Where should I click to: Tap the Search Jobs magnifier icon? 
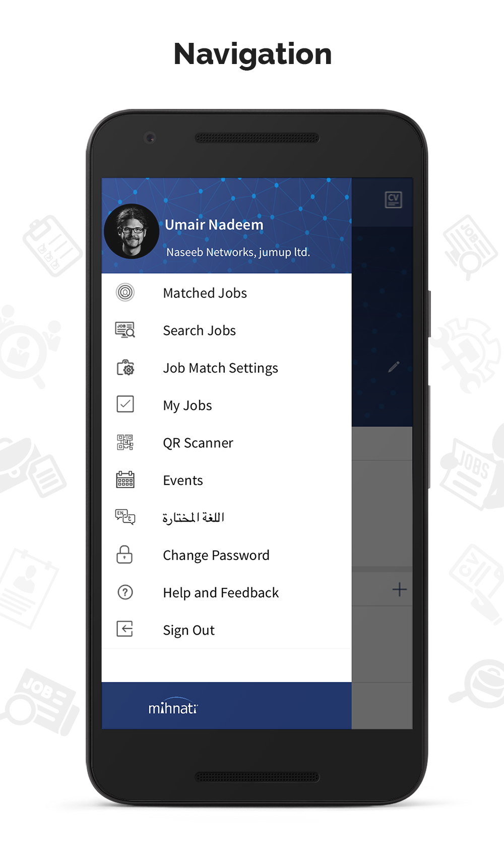[x=125, y=330]
